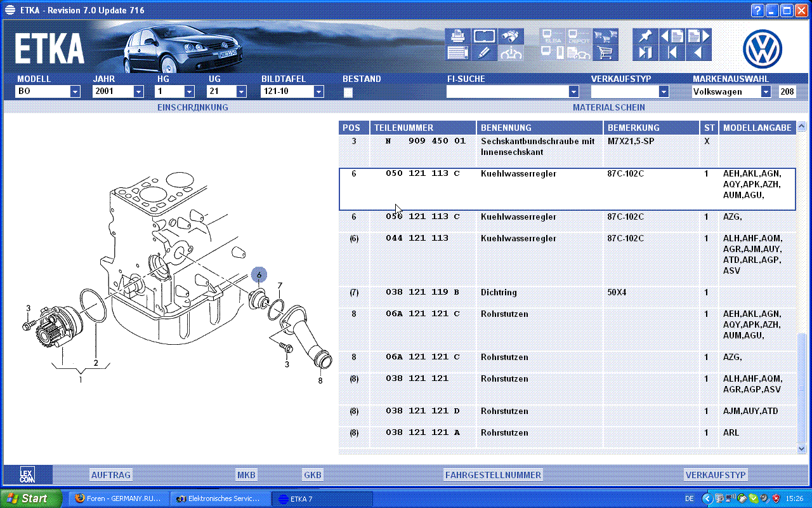Click the binoculars search icon
Image resolution: width=812 pixels, height=508 pixels.
click(511, 36)
